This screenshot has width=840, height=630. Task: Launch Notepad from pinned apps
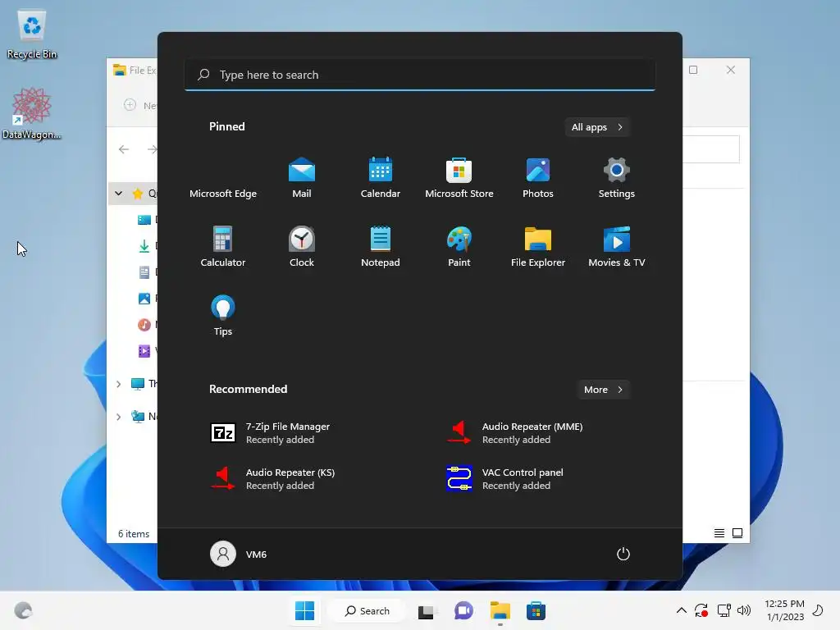(x=381, y=246)
